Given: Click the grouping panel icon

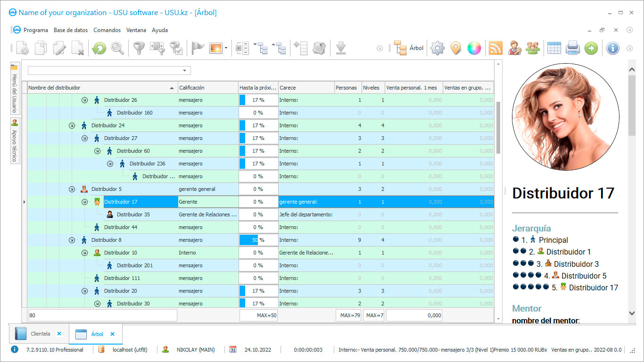Looking at the screenshot, I should pos(242,48).
